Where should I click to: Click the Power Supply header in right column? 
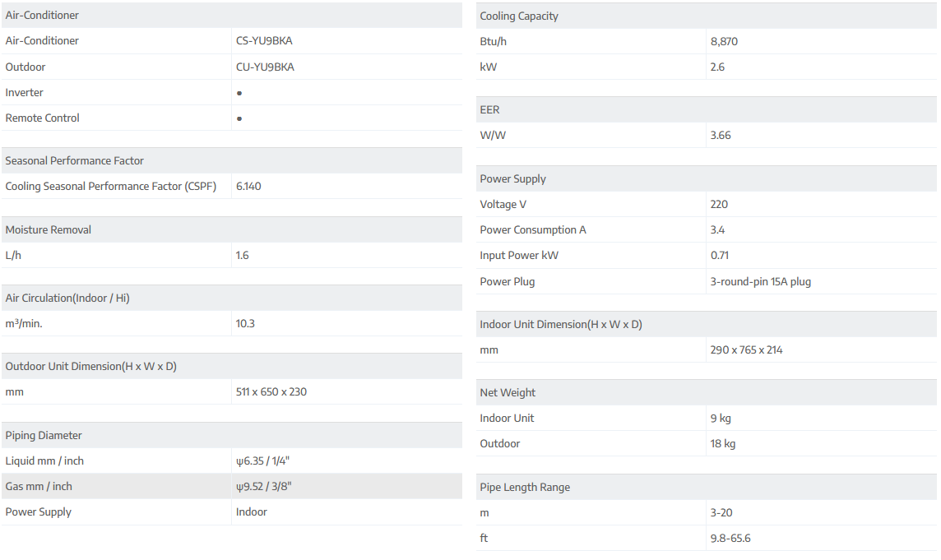coord(513,178)
